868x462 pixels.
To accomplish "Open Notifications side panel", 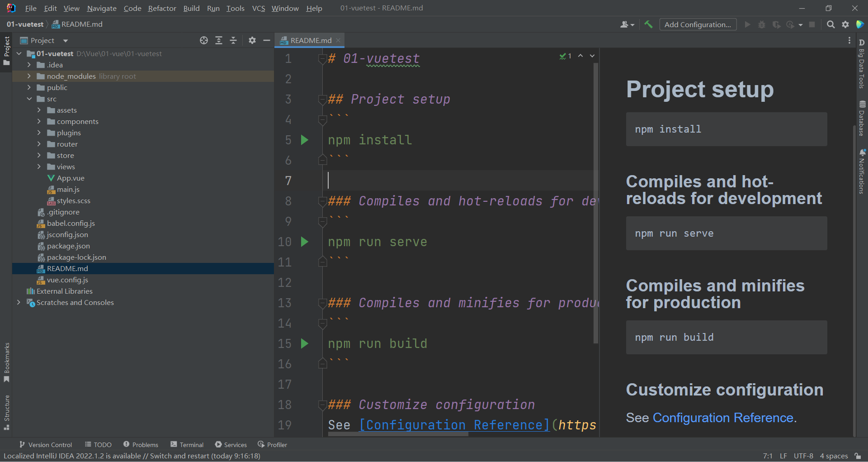I will [862, 171].
